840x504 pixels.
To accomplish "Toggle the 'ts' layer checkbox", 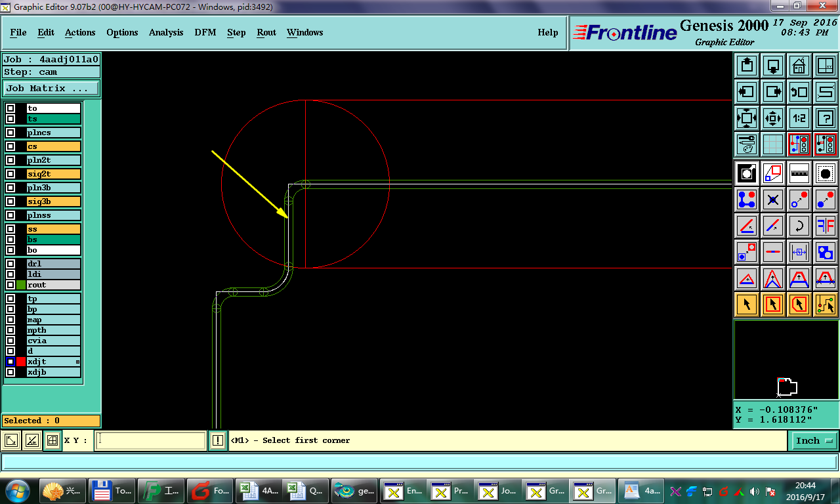I will pyautogui.click(x=10, y=119).
